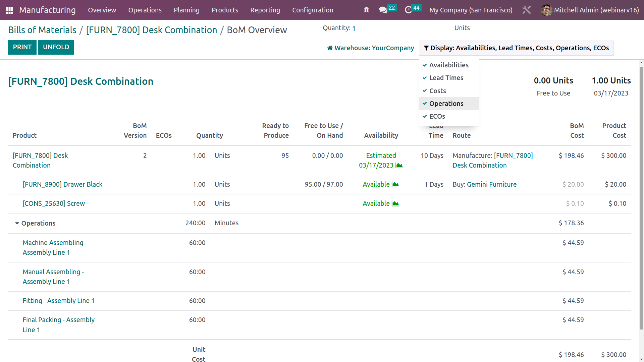The width and height of the screenshot is (644, 362).
Task: Click Gemini Furniture supplier link
Action: (492, 184)
